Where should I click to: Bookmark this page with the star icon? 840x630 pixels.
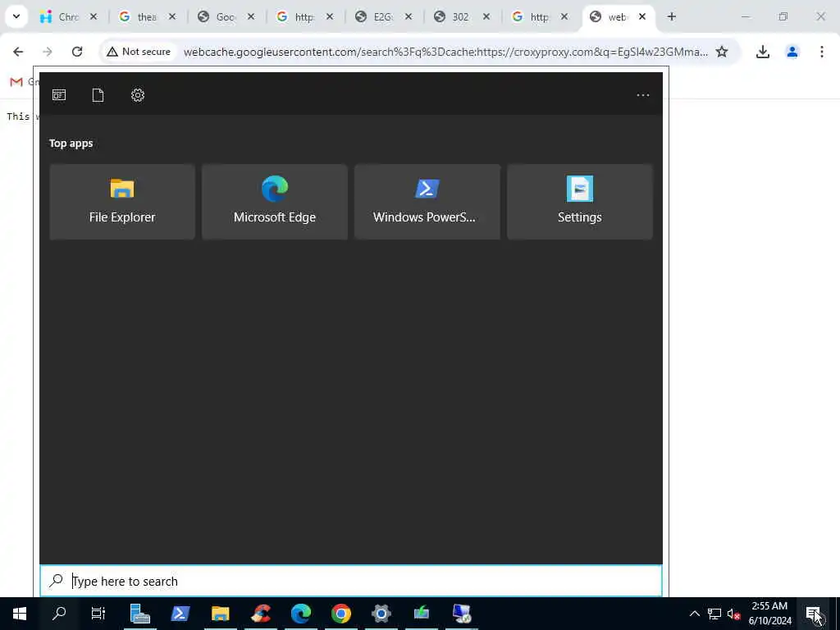722,52
